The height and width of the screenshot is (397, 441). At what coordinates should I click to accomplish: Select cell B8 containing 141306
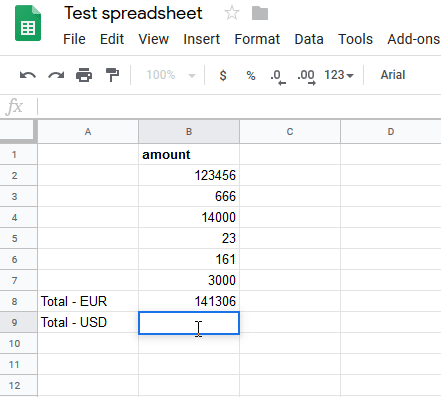(x=189, y=301)
